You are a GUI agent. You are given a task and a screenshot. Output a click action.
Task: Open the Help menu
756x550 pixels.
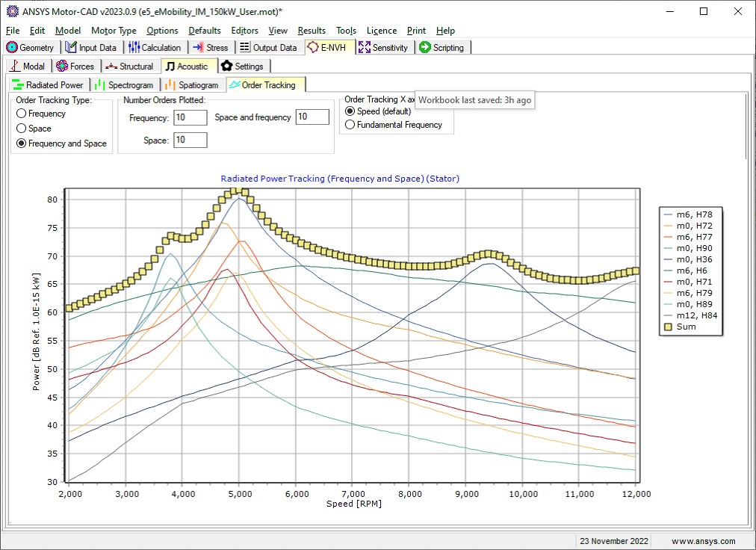(445, 31)
